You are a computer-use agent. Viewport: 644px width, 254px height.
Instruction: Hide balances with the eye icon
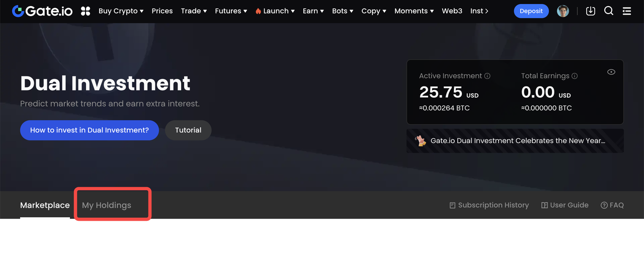point(611,72)
